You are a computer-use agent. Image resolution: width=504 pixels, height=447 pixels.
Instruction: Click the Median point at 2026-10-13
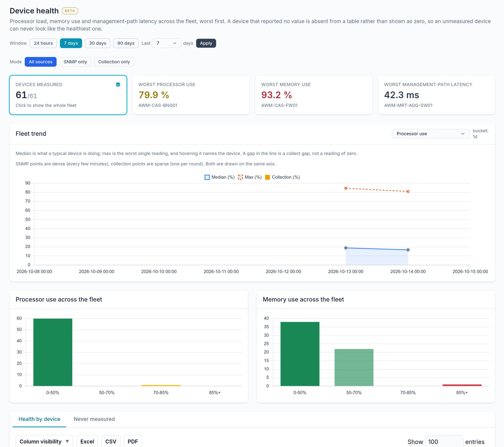(x=346, y=248)
